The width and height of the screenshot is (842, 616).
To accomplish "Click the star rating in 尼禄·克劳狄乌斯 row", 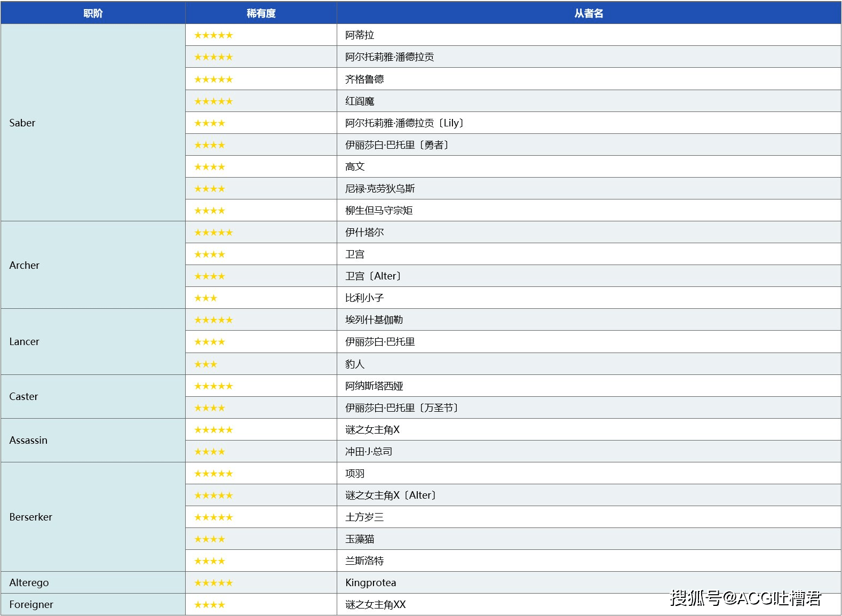I will 210,188.
